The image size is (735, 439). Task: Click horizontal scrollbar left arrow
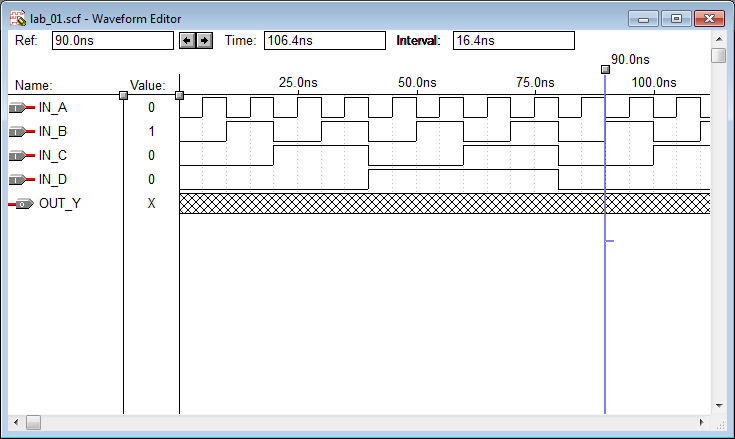tap(16, 423)
